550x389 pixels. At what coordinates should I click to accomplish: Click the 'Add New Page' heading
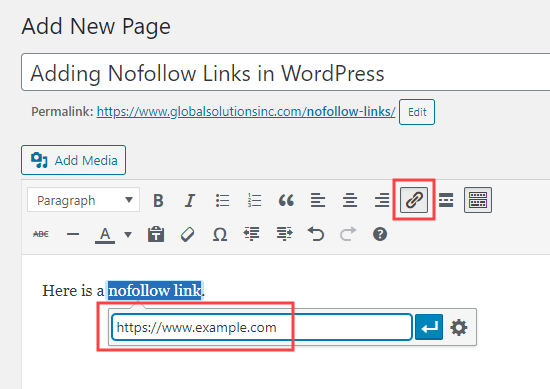pyautogui.click(x=96, y=26)
